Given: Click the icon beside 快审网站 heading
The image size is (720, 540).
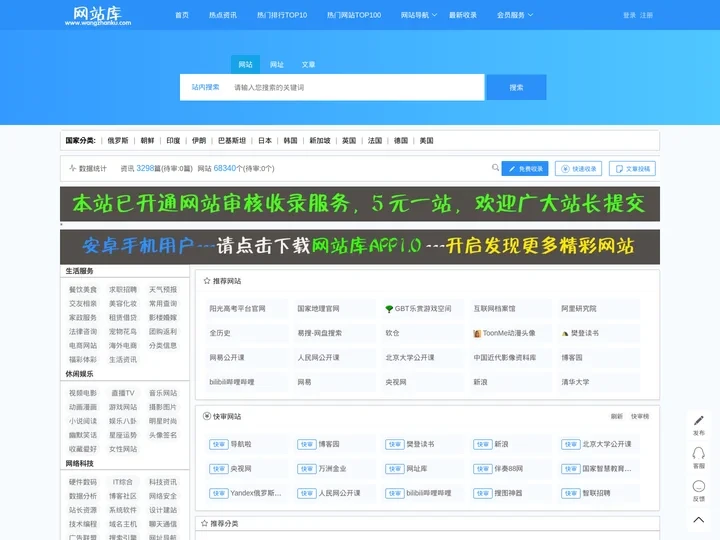Looking at the screenshot, I should click(207, 416).
